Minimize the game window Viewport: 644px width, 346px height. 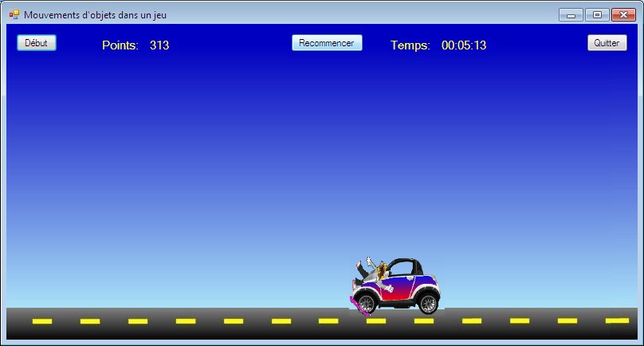click(x=571, y=15)
